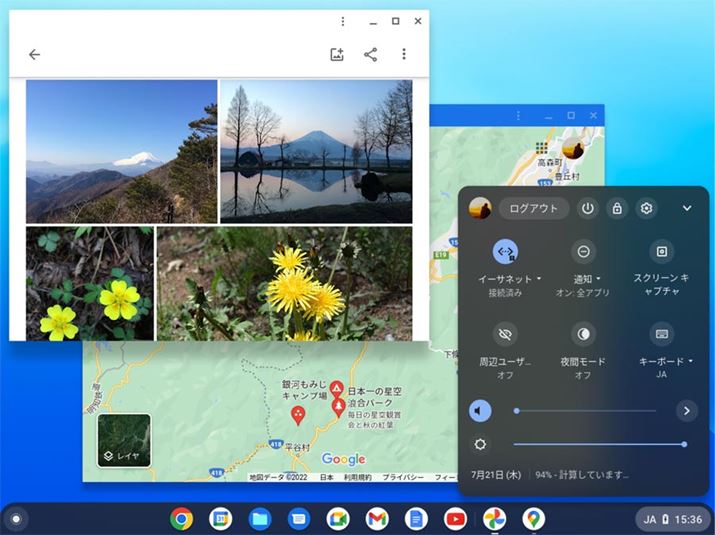The width and height of the screenshot is (715, 535).
Task: Click the user avatar in quick settings
Action: tap(480, 208)
